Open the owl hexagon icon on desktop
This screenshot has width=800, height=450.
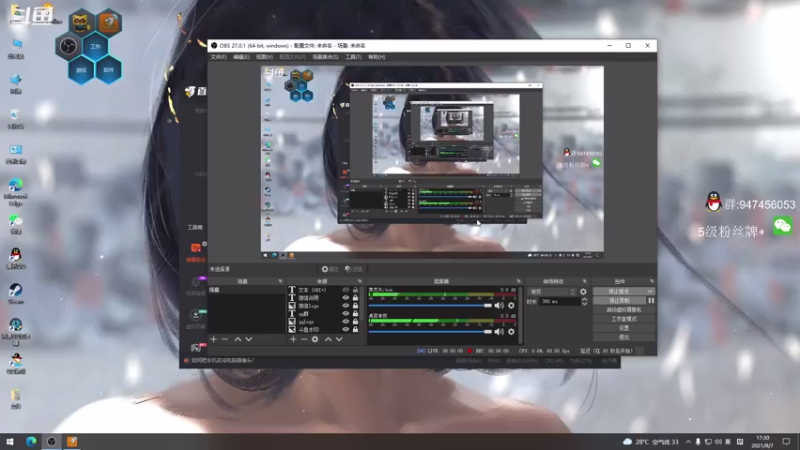click(82, 23)
